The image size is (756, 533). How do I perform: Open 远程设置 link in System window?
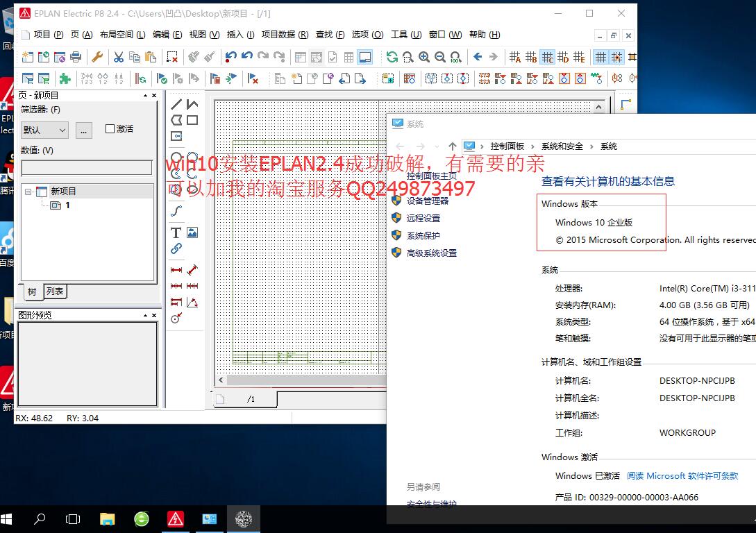tap(423, 219)
